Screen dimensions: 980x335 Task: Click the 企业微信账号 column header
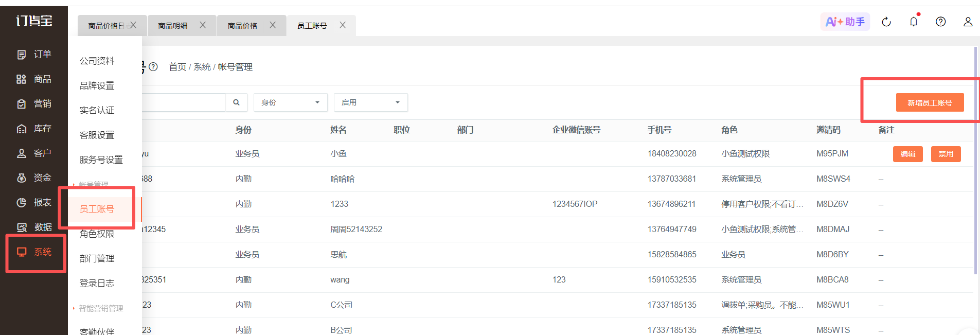pos(577,130)
